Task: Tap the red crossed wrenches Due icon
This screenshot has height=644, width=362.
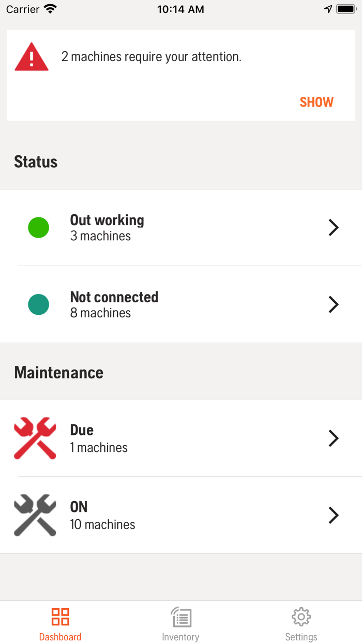Action: 35,438
